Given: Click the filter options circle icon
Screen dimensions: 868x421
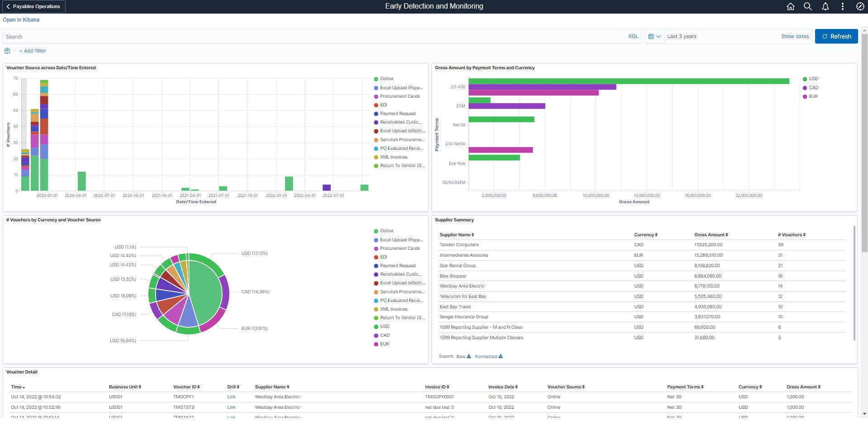Looking at the screenshot, I should pos(7,51).
